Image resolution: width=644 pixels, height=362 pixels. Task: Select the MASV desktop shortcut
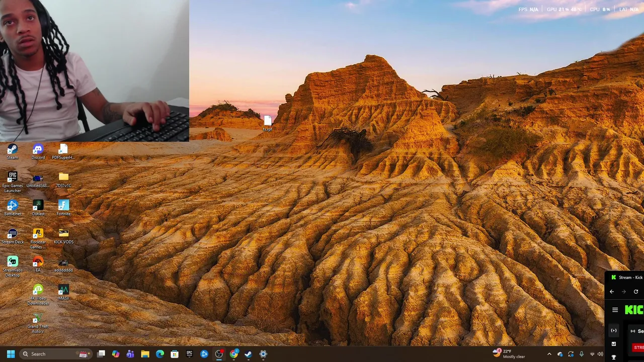coord(63,292)
